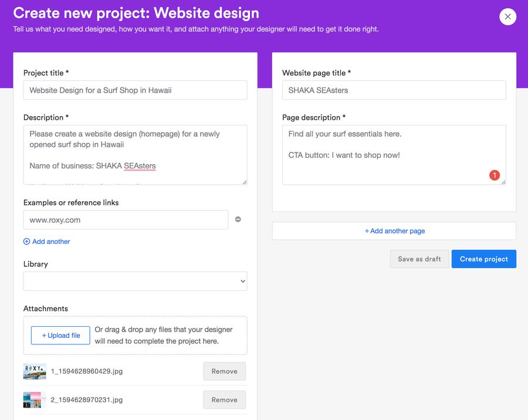Remove the www.roxy.com reference link
Viewport: 528px width, 420px height.
coord(238,219)
